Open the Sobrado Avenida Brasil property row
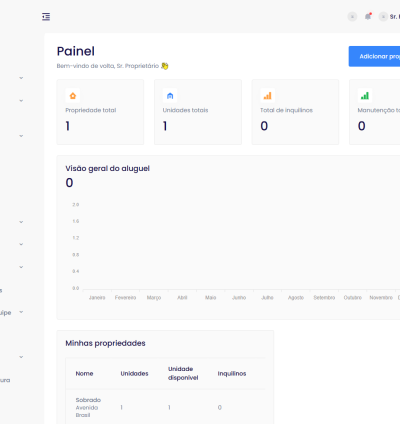400x424 pixels. tap(166, 407)
